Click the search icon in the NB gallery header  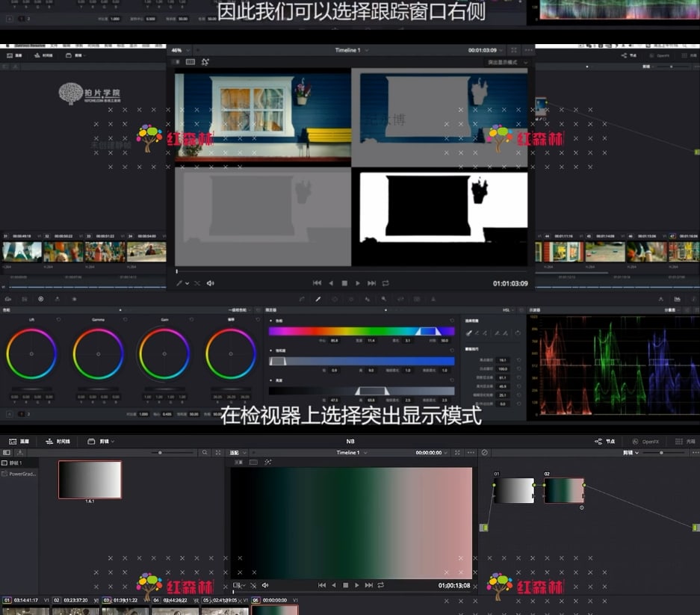pyautogui.click(x=205, y=452)
